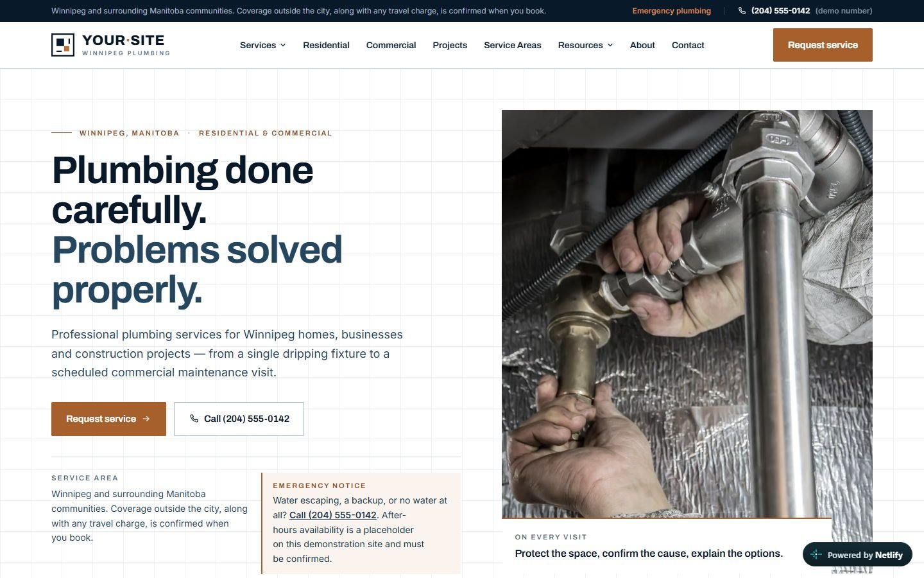Click the emergency notice Call (204) 555-0142 link
This screenshot has width=924, height=578.
pyautogui.click(x=333, y=515)
